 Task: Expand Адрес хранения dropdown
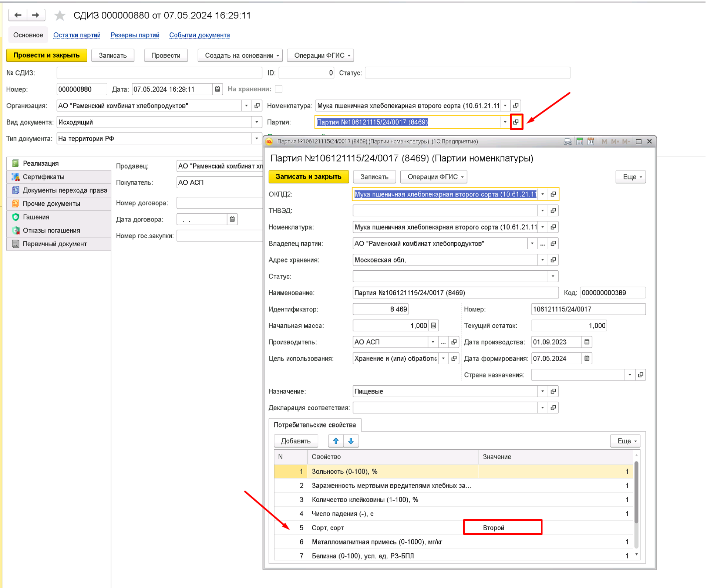point(542,260)
